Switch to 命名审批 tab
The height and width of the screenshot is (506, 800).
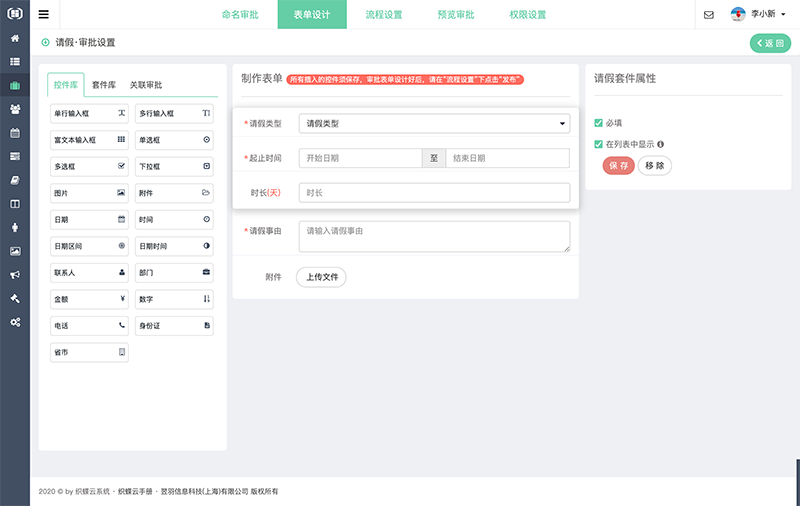pyautogui.click(x=240, y=15)
